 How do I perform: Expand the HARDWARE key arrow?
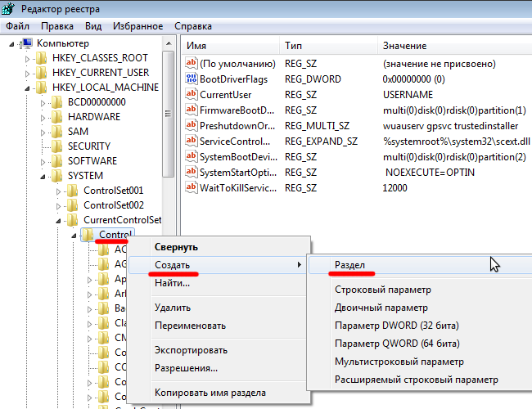43,117
